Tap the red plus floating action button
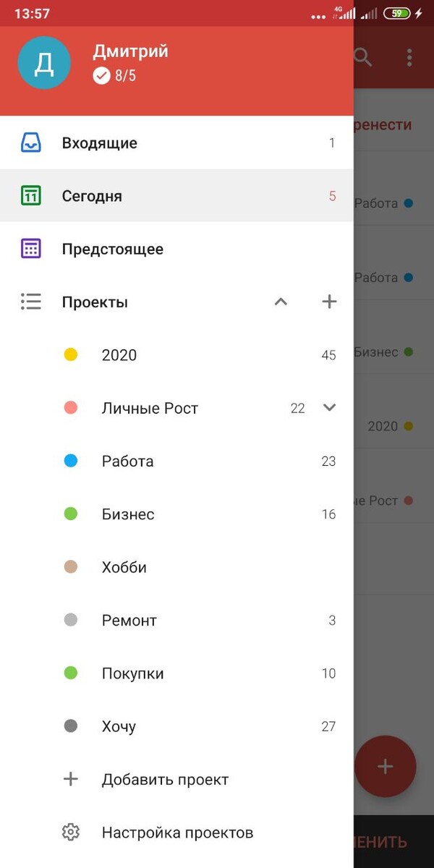Viewport: 434px width, 868px height. (x=386, y=767)
